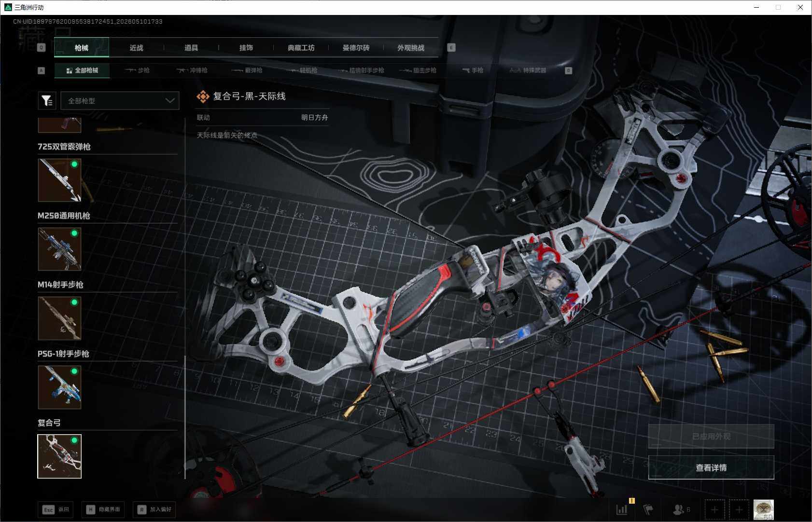Filter by 狙击步枪 category

[x=418, y=70]
